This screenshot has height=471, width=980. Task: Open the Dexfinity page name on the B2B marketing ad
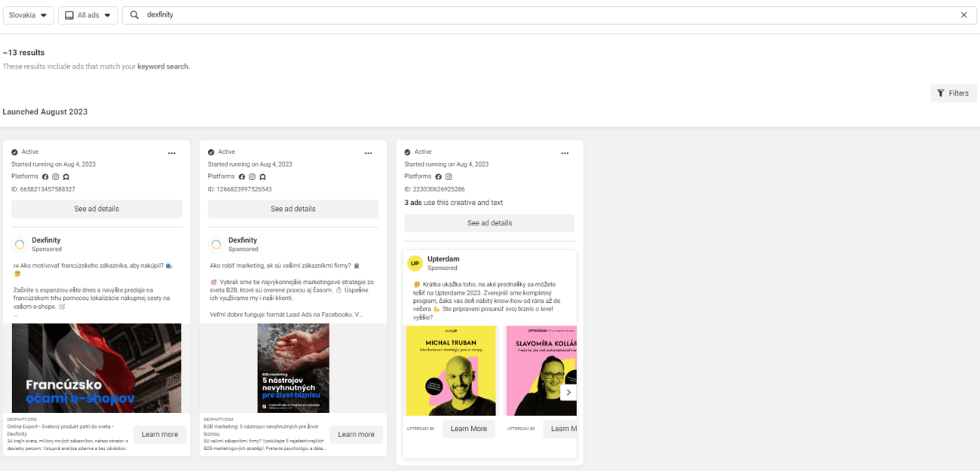tap(243, 240)
